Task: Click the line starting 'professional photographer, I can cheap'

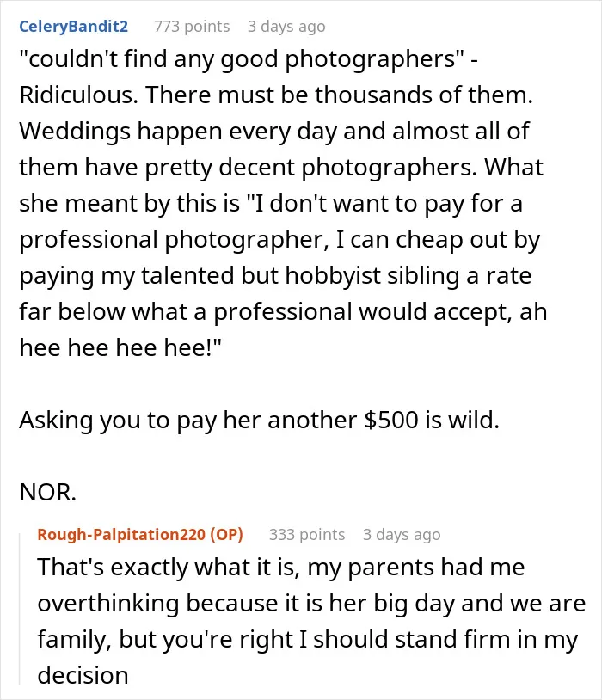Action: pyautogui.click(x=279, y=240)
